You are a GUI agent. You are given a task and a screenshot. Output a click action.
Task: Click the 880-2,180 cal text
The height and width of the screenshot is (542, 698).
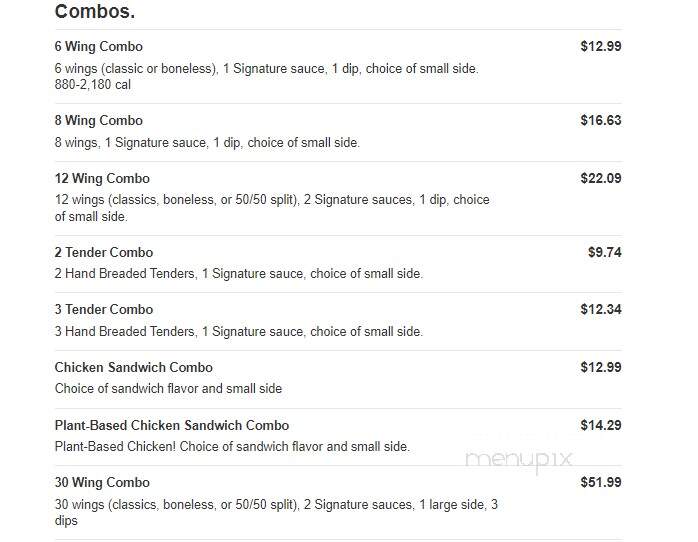[x=93, y=85]
